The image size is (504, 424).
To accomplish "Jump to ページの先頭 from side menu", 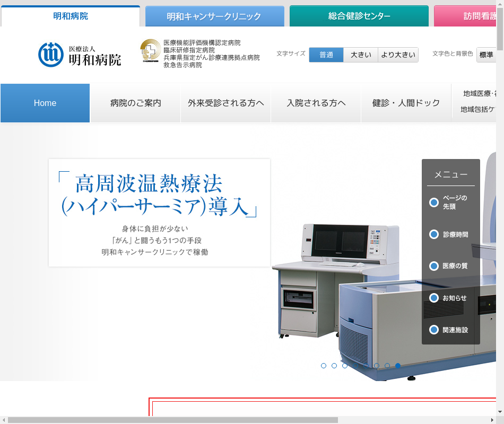I will click(x=455, y=202).
